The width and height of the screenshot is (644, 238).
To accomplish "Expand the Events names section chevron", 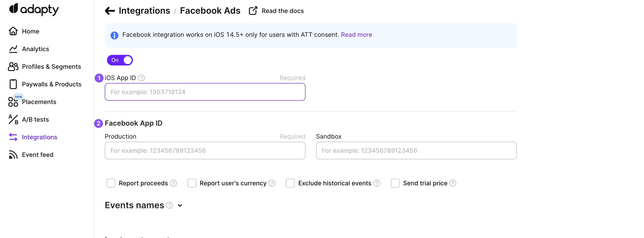I will [180, 205].
